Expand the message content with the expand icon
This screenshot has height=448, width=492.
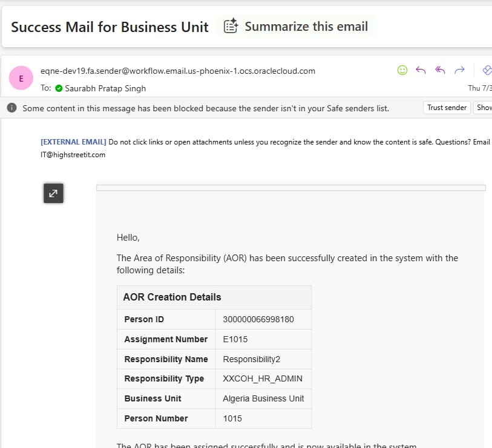pos(53,193)
